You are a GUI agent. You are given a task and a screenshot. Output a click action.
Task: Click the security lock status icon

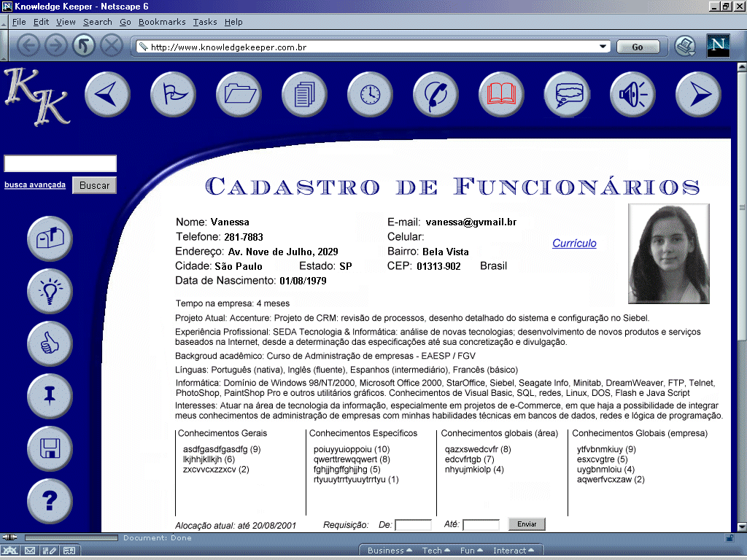pyautogui.click(x=729, y=538)
